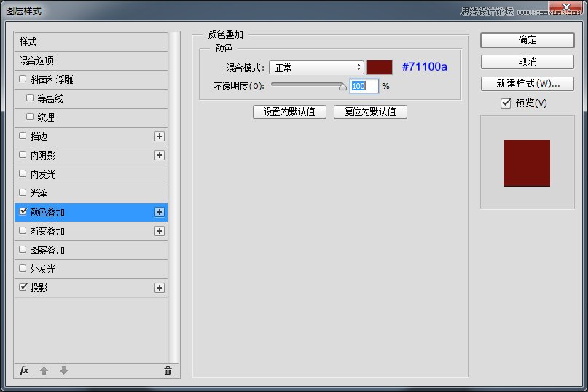
Task: Uncheck the 颜色叠加 checkbox
Action: point(23,211)
